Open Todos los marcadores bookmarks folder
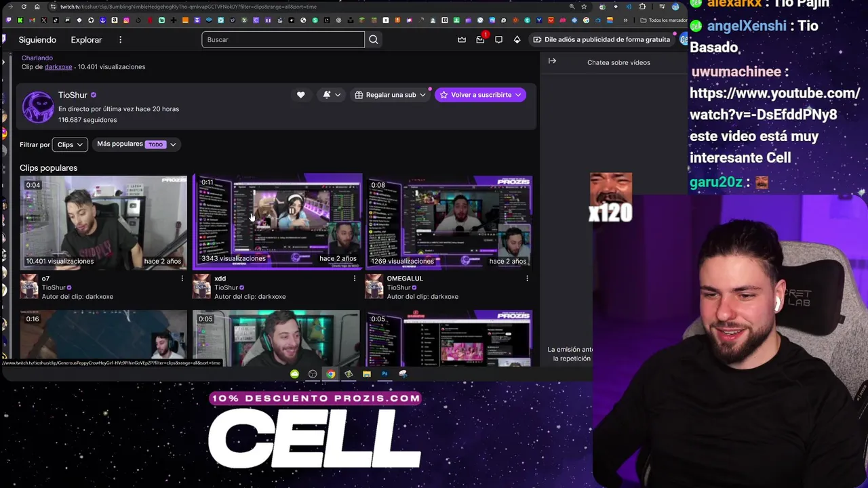The width and height of the screenshot is (868, 488). (663, 20)
